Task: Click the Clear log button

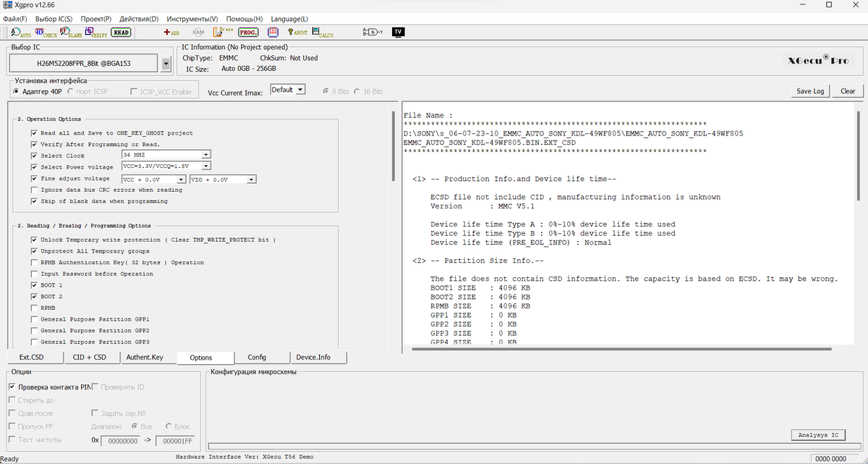Action: click(848, 91)
